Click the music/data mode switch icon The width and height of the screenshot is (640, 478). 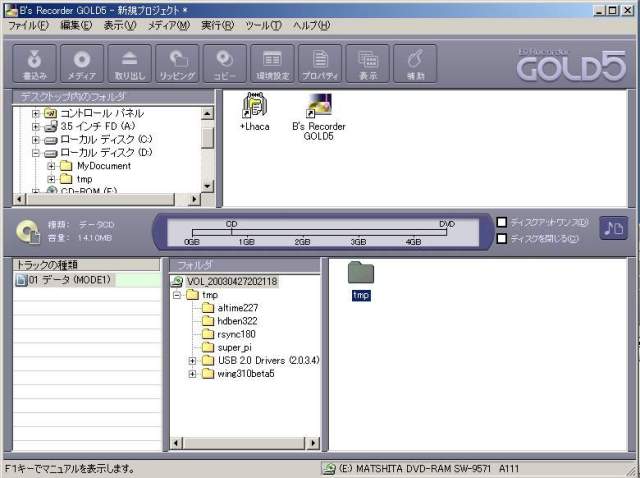coord(613,228)
